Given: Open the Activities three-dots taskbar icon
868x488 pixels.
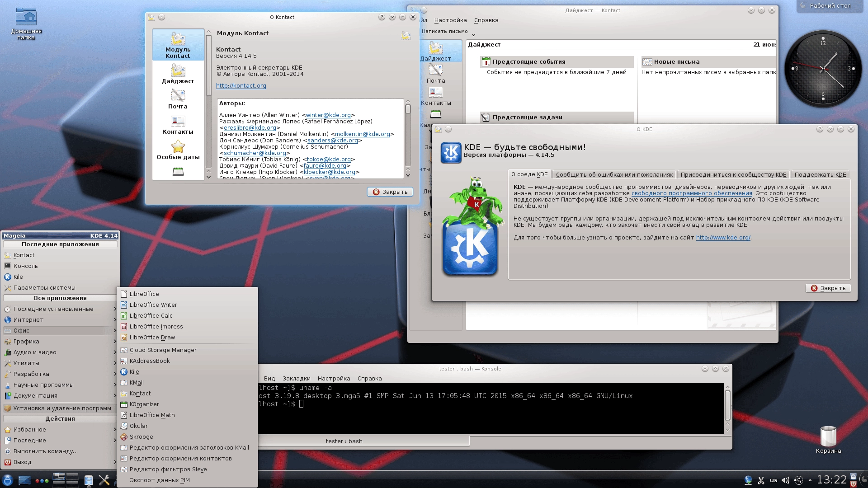Looking at the screenshot, I should tap(42, 481).
